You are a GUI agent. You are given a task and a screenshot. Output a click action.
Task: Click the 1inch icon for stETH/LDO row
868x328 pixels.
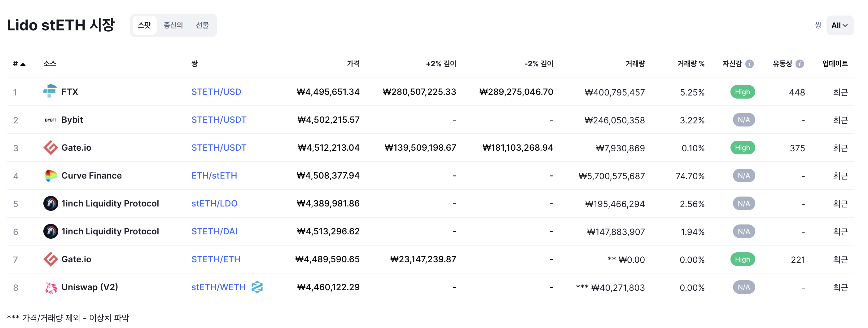click(x=50, y=203)
